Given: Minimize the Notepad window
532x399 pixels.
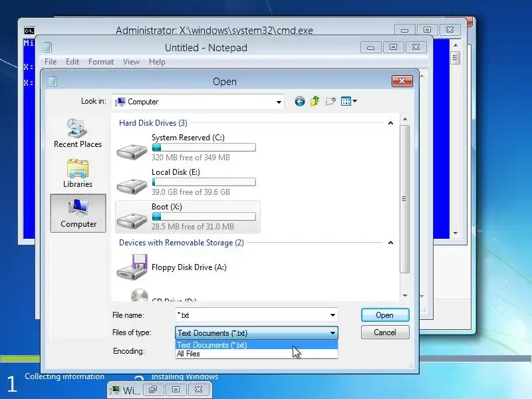Looking at the screenshot, I should pyautogui.click(x=371, y=47).
